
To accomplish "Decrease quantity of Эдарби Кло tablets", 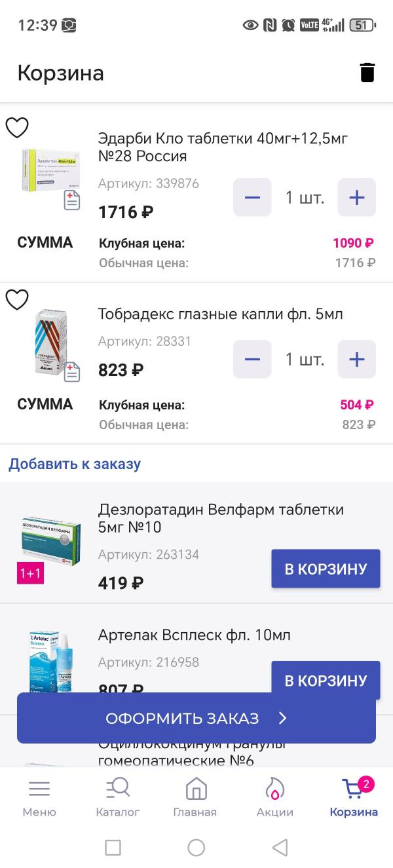I will [x=252, y=197].
